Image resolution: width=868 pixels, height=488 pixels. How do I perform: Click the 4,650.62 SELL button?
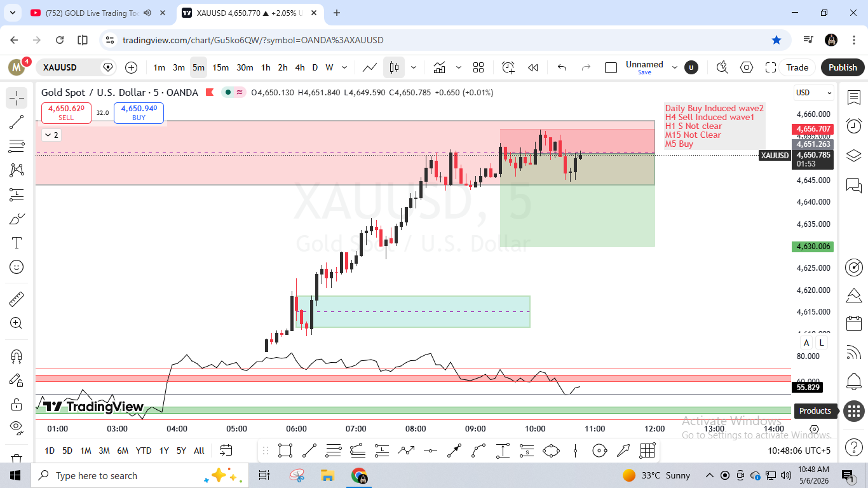(66, 112)
